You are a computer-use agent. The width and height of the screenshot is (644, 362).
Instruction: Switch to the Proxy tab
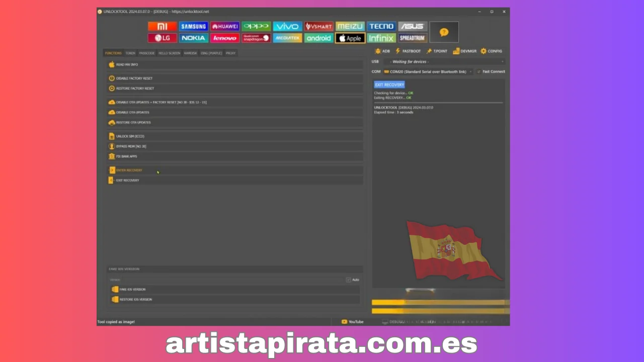coord(230,53)
